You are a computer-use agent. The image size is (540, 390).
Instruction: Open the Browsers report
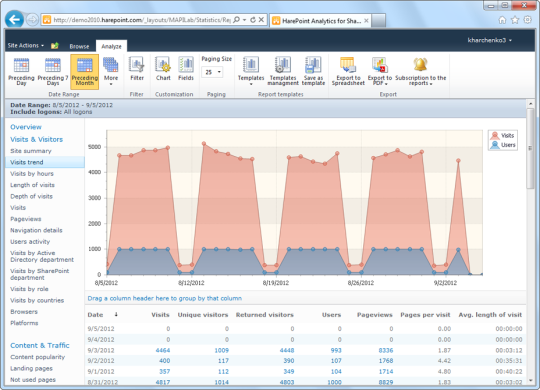click(x=24, y=312)
